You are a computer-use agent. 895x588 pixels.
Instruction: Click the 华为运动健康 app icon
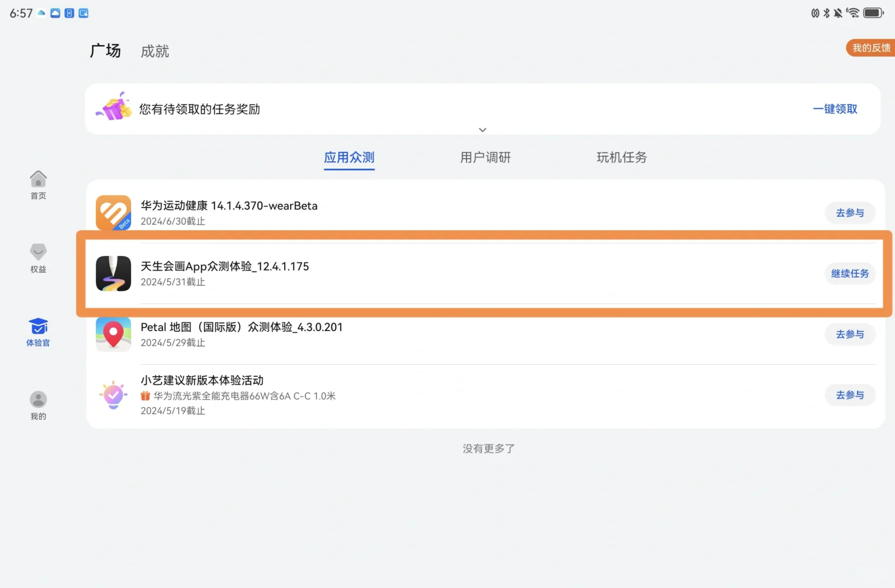point(113,213)
